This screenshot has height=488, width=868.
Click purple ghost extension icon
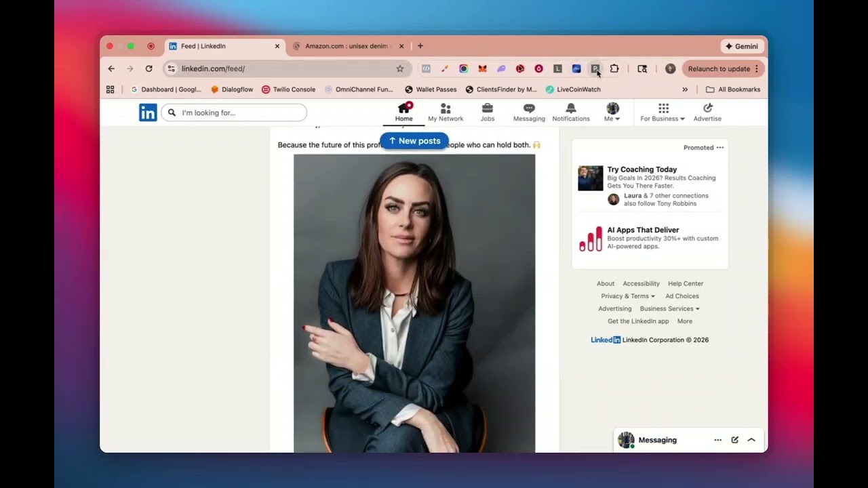[501, 68]
